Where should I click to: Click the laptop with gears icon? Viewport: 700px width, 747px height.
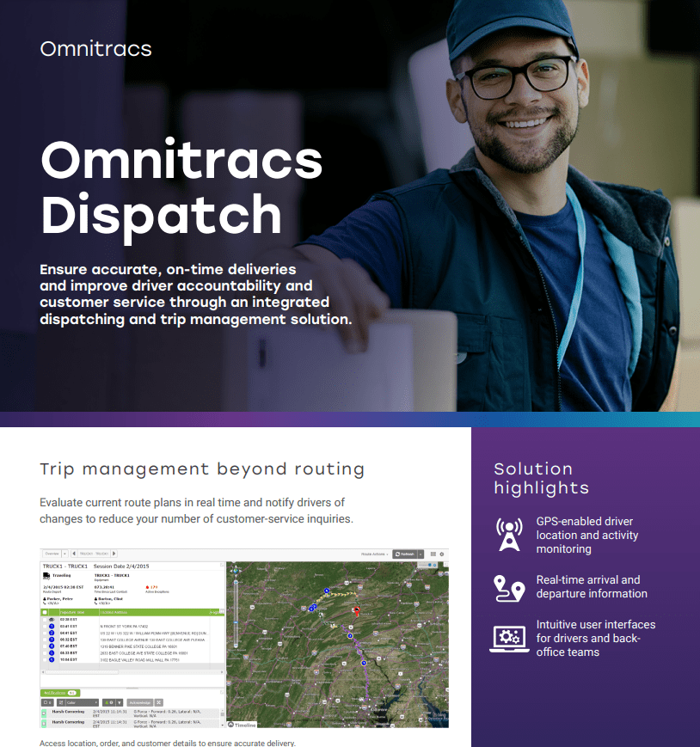coord(509,639)
